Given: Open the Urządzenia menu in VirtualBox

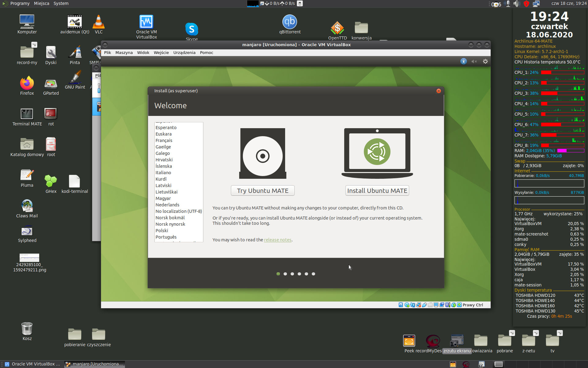Looking at the screenshot, I should pyautogui.click(x=184, y=52).
